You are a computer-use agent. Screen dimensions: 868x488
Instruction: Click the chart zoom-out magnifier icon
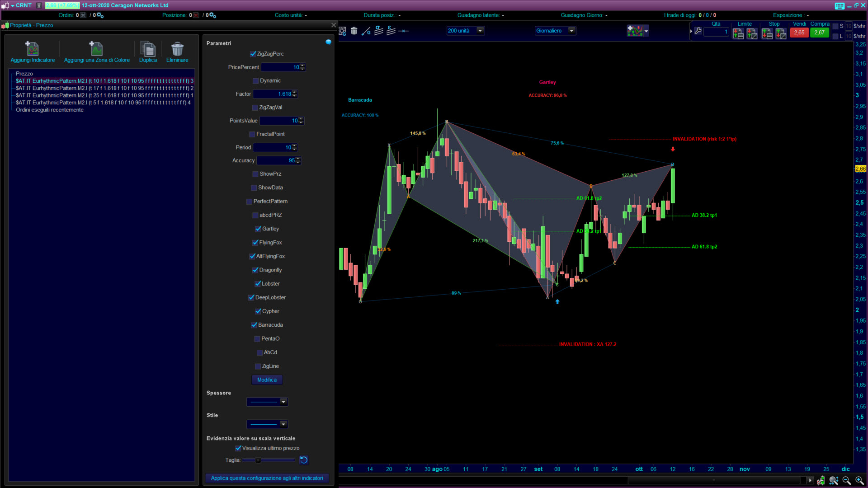tap(847, 481)
